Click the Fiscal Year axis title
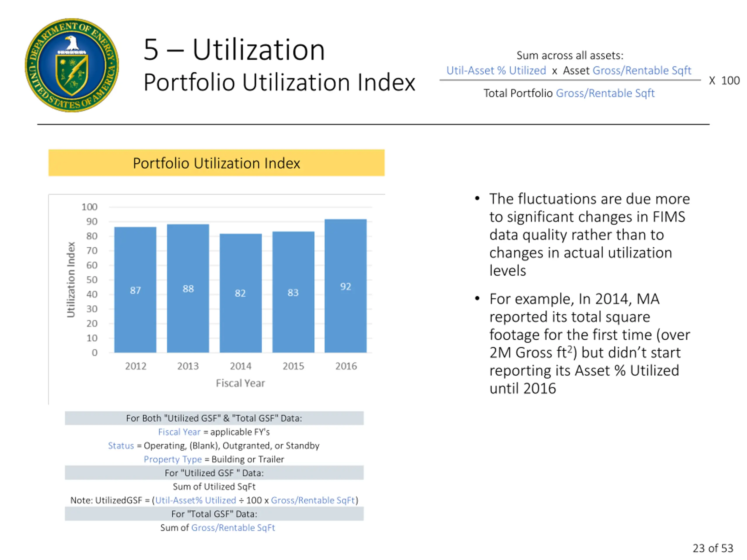This screenshot has height=560, width=747. [240, 383]
